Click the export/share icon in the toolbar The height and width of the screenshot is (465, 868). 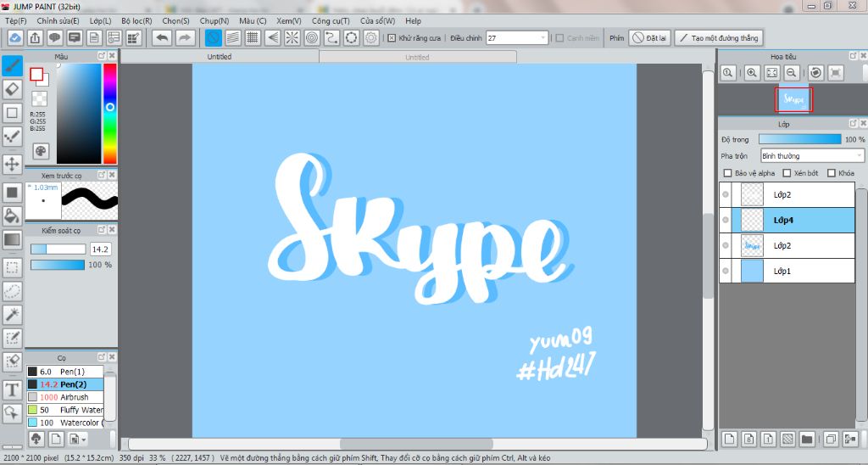click(35, 37)
